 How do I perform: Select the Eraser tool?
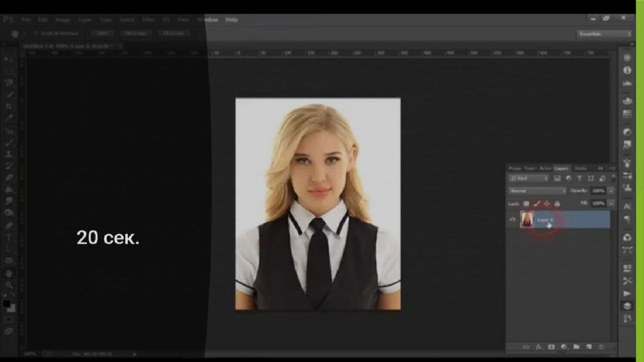(9, 178)
